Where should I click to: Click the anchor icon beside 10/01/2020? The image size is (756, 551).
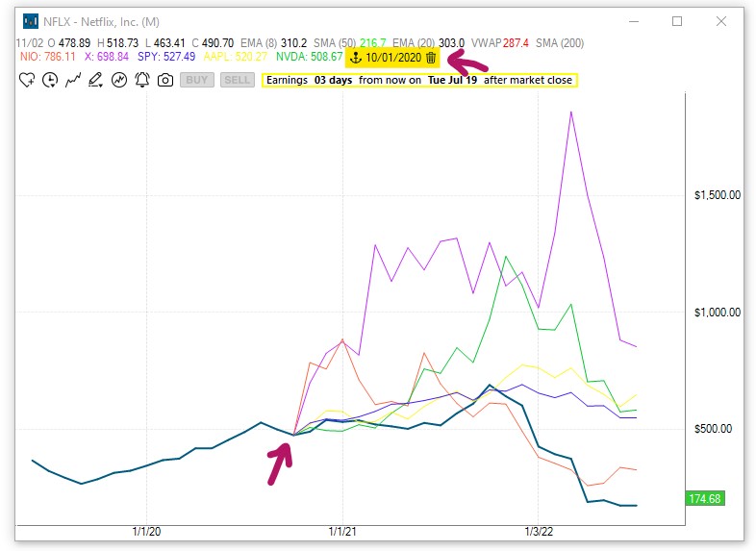355,58
